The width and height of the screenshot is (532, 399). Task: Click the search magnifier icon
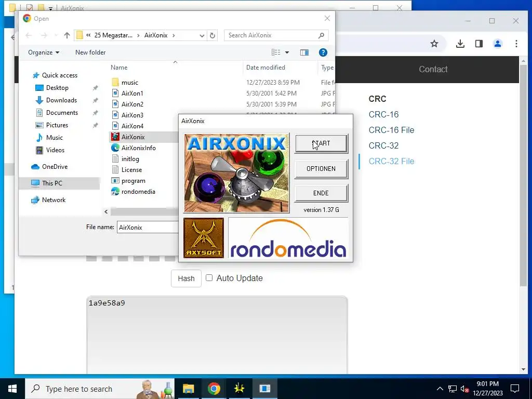coord(321,35)
